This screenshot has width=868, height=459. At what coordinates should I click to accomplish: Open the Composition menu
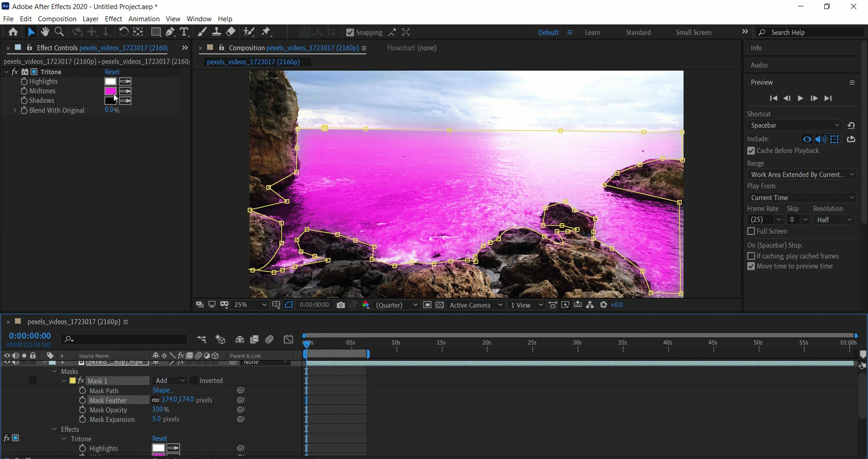pos(57,19)
